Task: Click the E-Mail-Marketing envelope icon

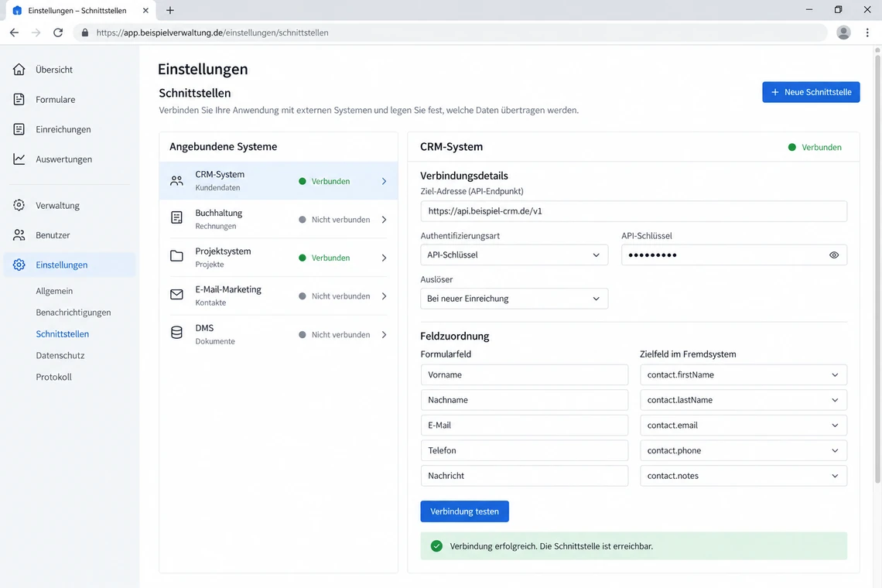Action: pos(176,294)
